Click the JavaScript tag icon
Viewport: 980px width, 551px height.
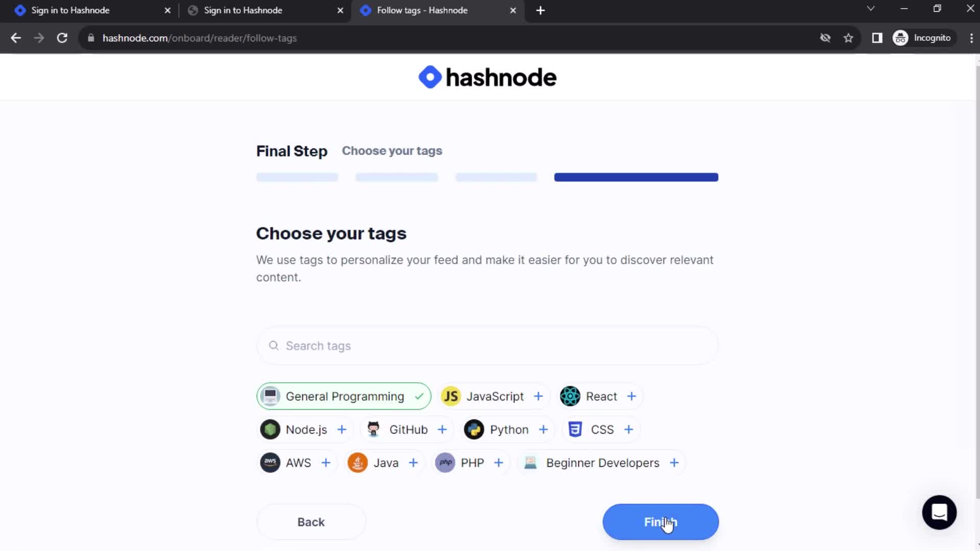[451, 396]
